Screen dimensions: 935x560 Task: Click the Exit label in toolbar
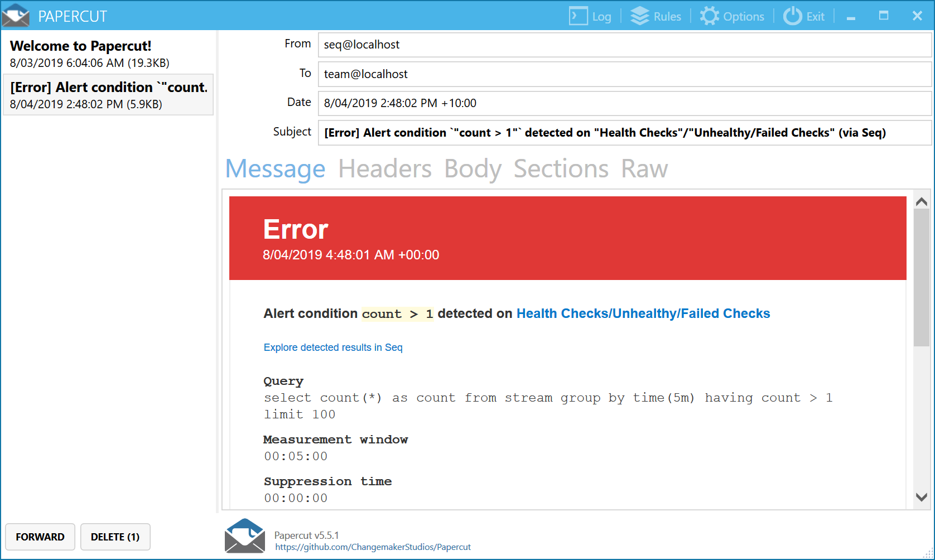tap(815, 17)
